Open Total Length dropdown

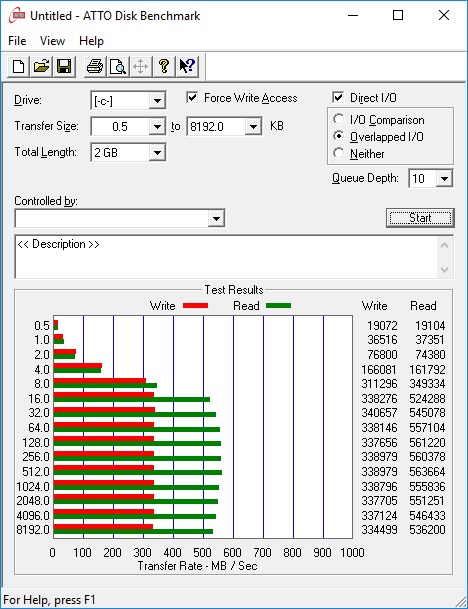(x=157, y=152)
